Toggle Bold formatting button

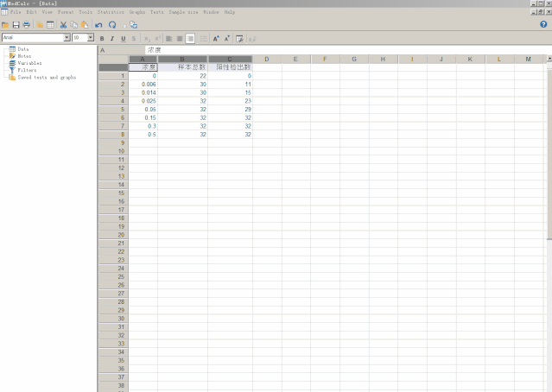102,39
